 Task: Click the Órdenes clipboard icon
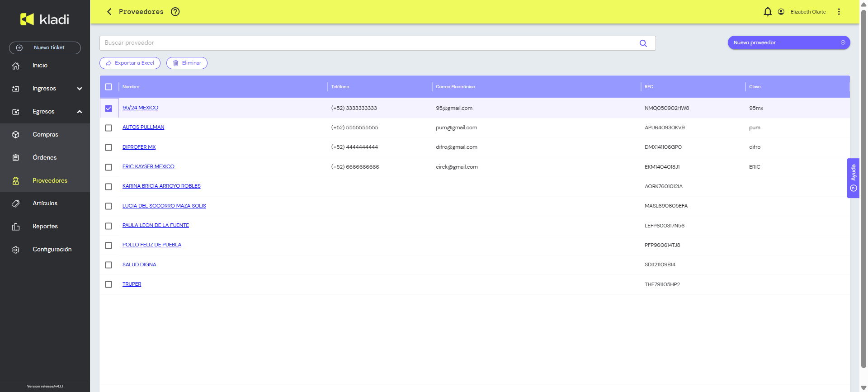[16, 158]
